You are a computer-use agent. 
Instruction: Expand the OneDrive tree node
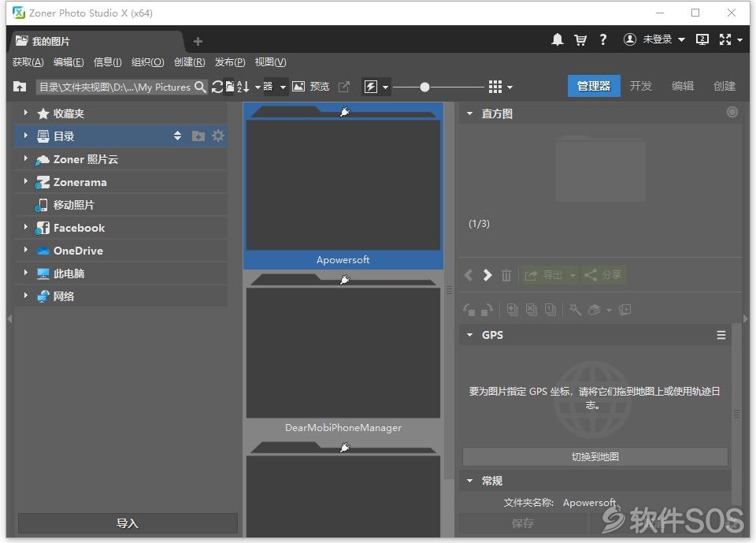(26, 250)
